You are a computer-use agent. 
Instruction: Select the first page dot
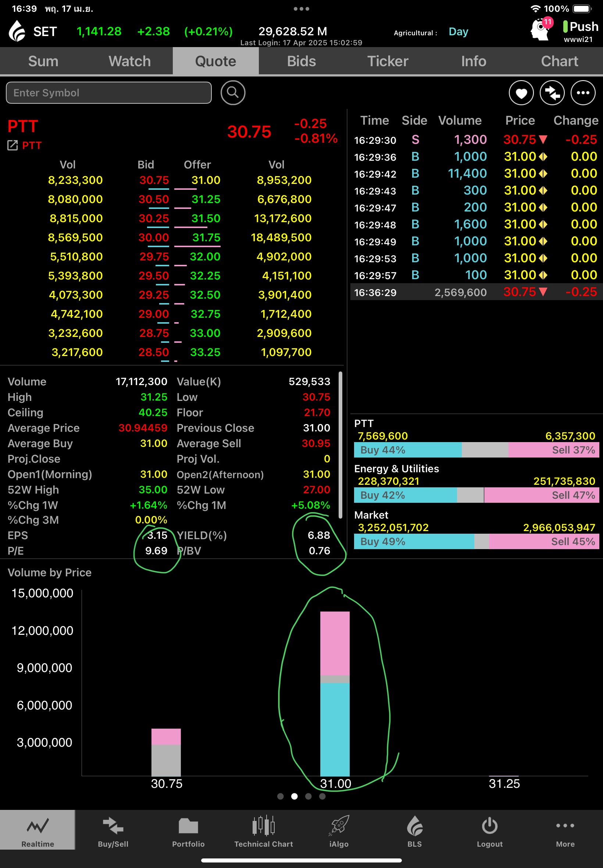coord(280,797)
